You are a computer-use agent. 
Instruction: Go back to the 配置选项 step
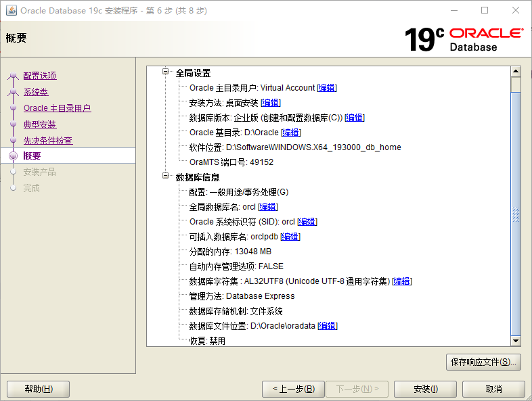pyautogui.click(x=40, y=76)
